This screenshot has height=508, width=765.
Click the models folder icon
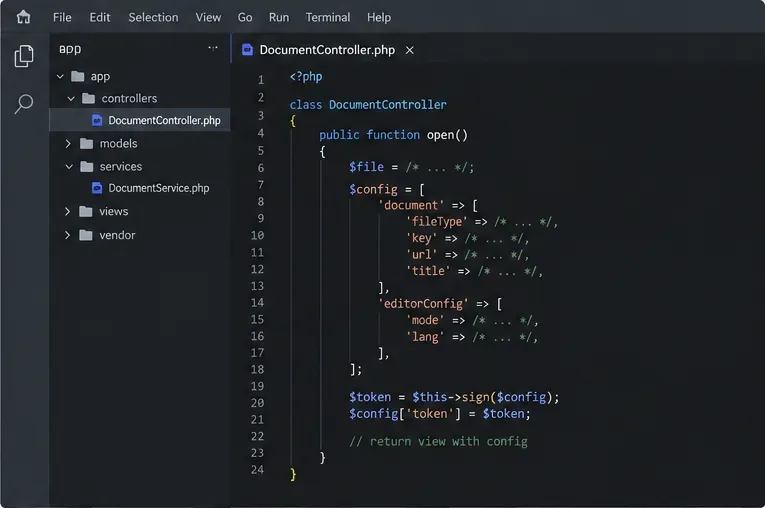tap(86, 143)
